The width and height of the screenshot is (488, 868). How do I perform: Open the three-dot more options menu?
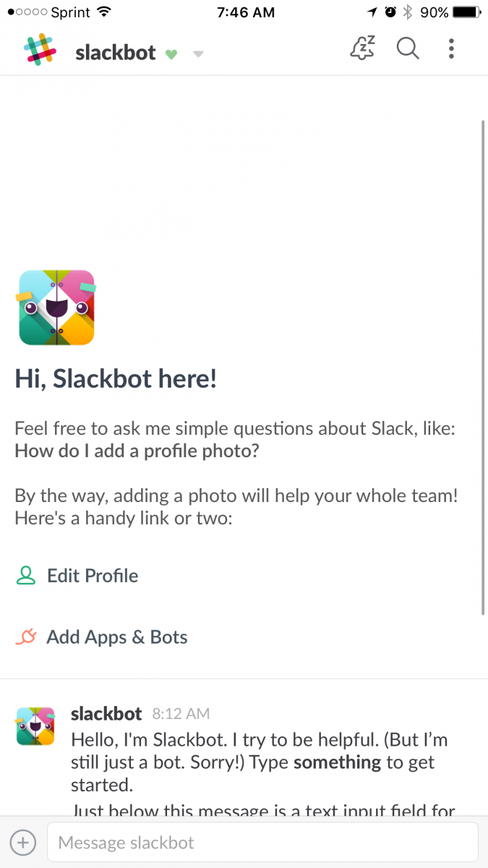451,48
